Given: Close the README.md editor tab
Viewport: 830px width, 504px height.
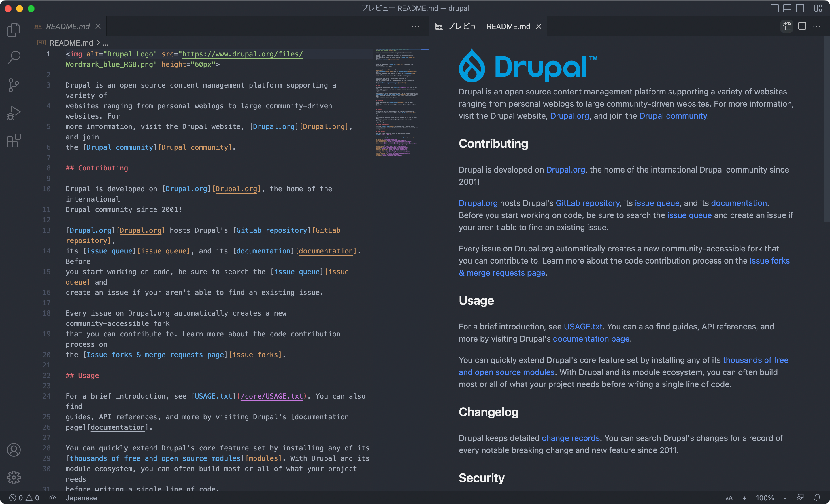Looking at the screenshot, I should click(x=98, y=26).
